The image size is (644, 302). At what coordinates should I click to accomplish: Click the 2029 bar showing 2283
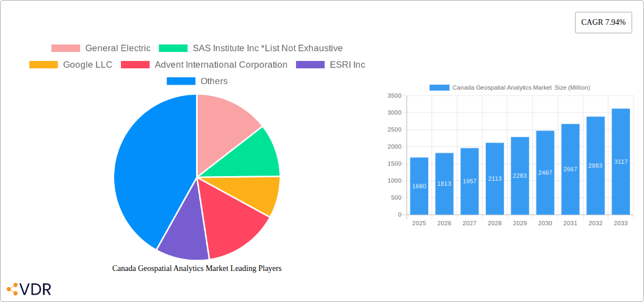(520, 176)
